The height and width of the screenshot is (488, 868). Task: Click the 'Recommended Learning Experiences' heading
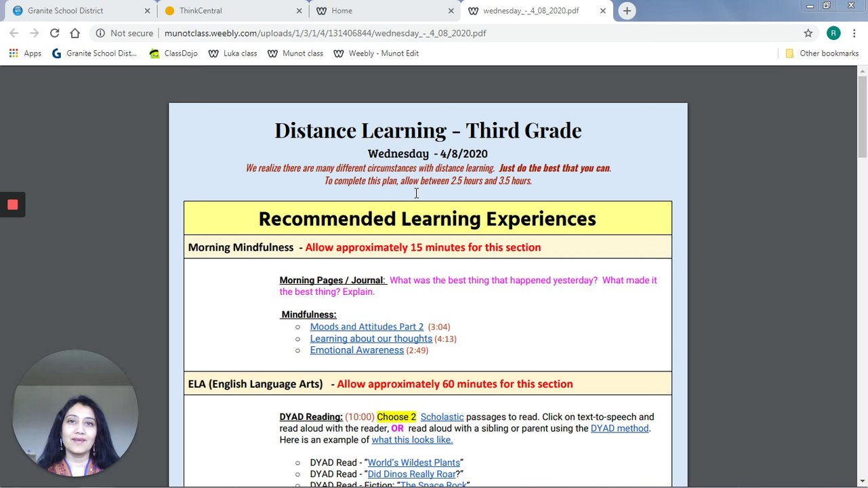(427, 218)
